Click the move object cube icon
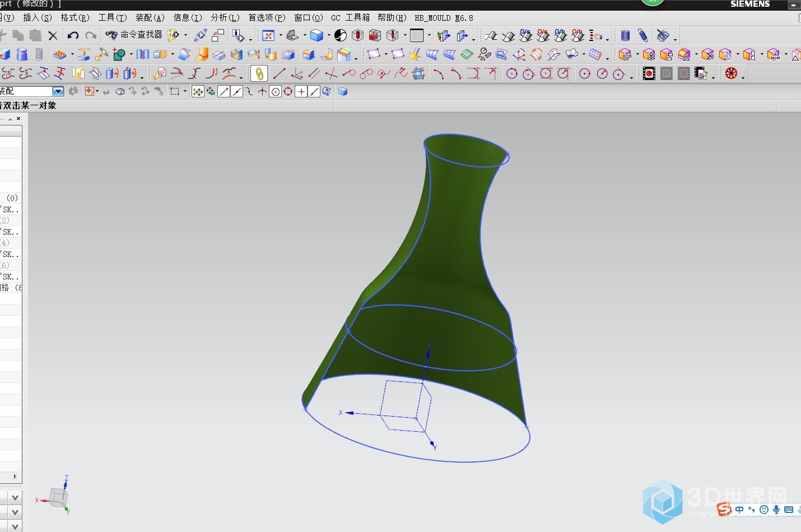Screen dimensions: 801x532 click(625, 54)
